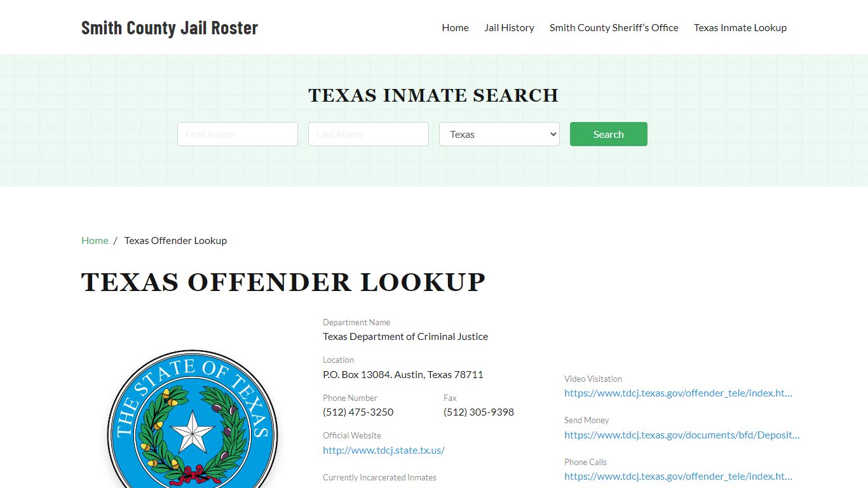
Task: Open the Jail History menu item
Action: pyautogui.click(x=509, y=28)
